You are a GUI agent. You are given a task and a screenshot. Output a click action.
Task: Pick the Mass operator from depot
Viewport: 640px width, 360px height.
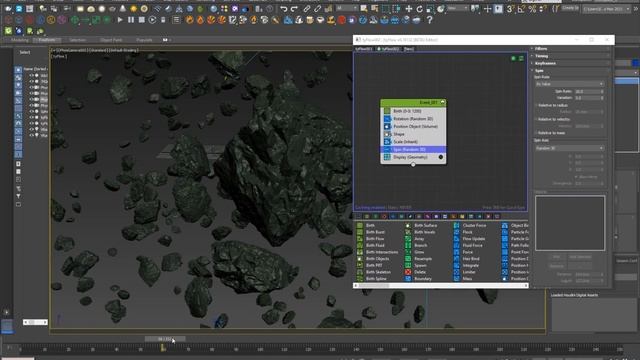[x=467, y=279]
